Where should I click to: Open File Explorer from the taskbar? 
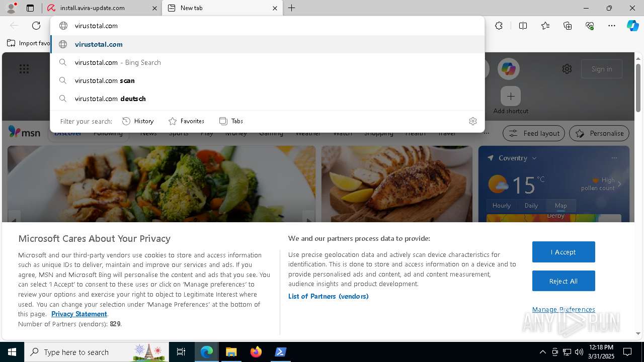click(x=231, y=352)
